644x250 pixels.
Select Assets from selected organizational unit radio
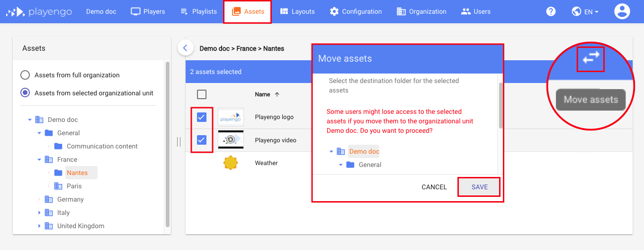click(25, 93)
